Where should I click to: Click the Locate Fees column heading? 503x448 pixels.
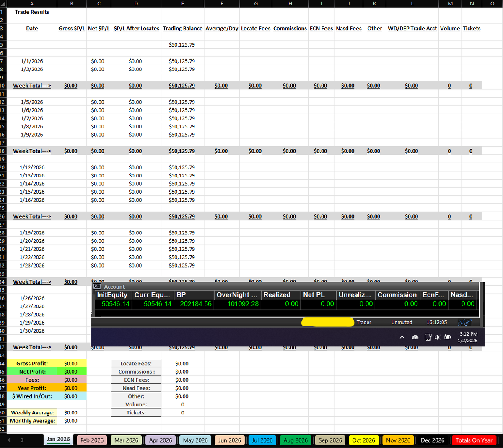coord(256,29)
